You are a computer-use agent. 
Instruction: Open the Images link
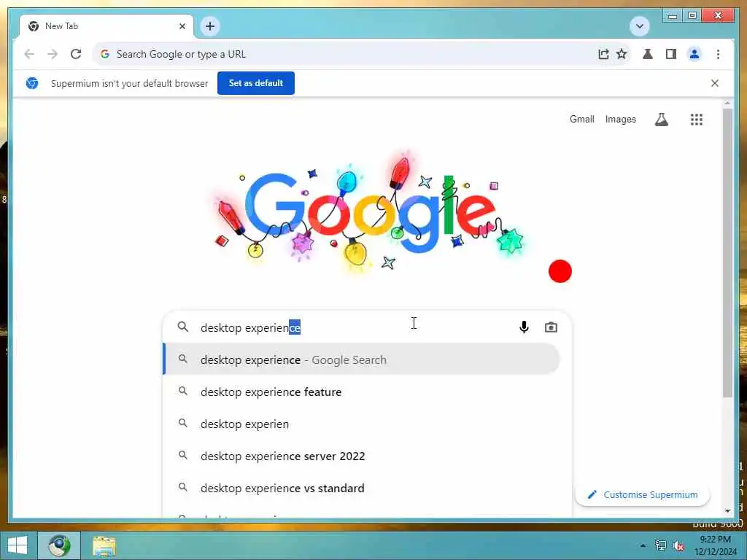(620, 119)
